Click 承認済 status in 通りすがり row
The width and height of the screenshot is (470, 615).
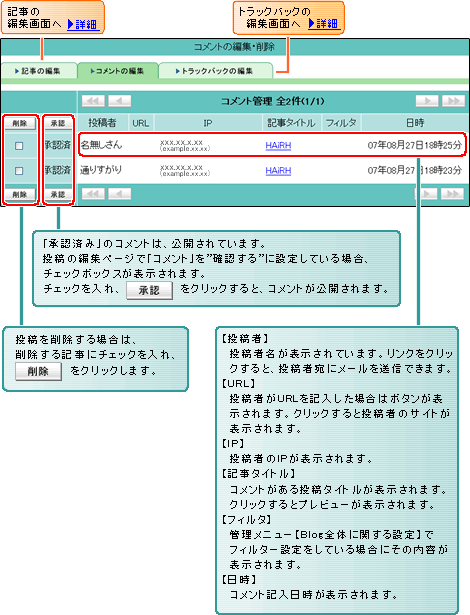[x=58, y=170]
